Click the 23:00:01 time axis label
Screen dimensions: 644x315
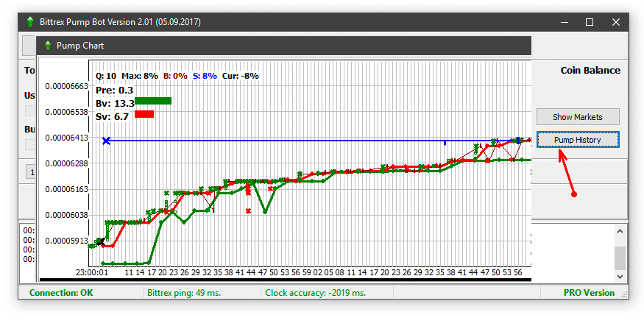point(91,272)
